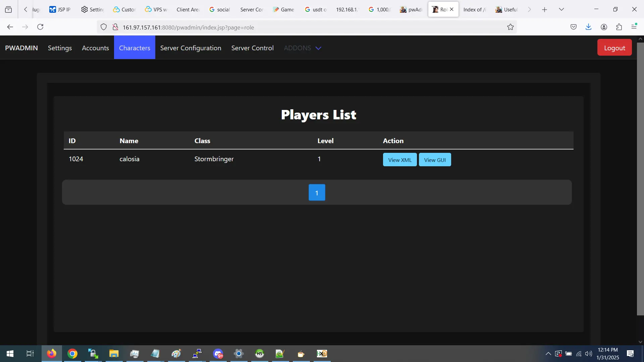Image resolution: width=644 pixels, height=362 pixels.
Task: Open the Firefox account icon
Action: [x=604, y=27]
